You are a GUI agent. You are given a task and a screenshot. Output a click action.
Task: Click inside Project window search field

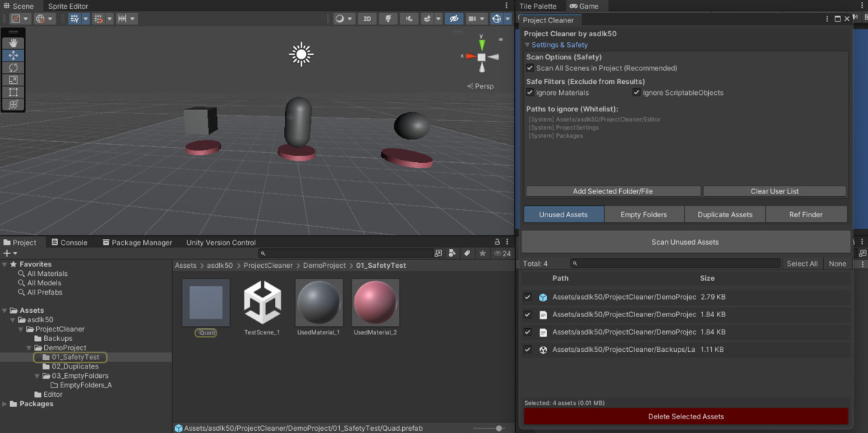click(345, 253)
